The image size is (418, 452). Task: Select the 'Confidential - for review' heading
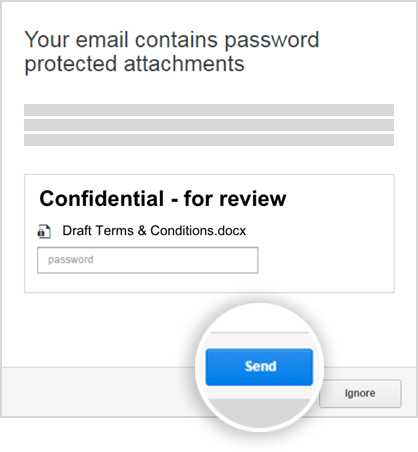coord(163,199)
